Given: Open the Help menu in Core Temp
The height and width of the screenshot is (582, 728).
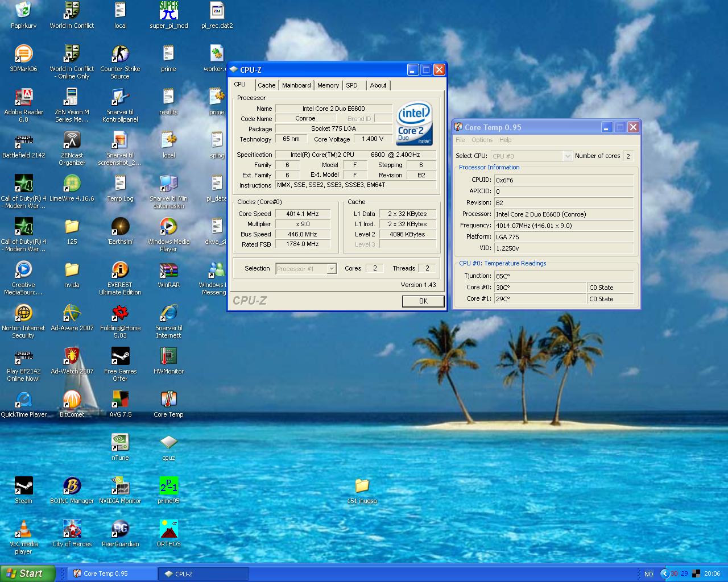Looking at the screenshot, I should coord(505,140).
